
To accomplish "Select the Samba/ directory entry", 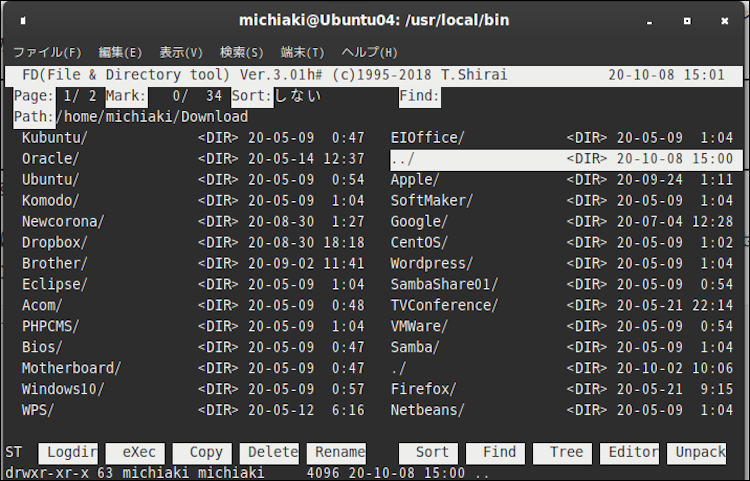I will (x=562, y=347).
